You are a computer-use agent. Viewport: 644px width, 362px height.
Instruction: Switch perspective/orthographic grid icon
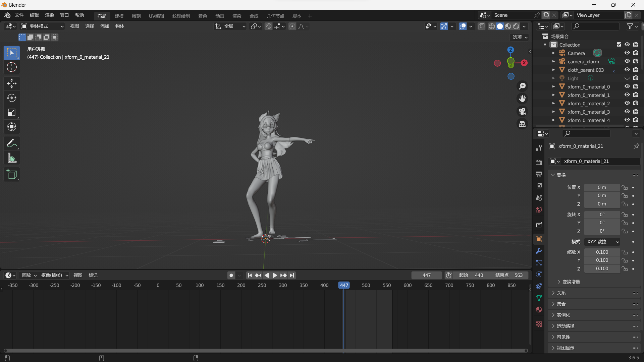click(522, 124)
